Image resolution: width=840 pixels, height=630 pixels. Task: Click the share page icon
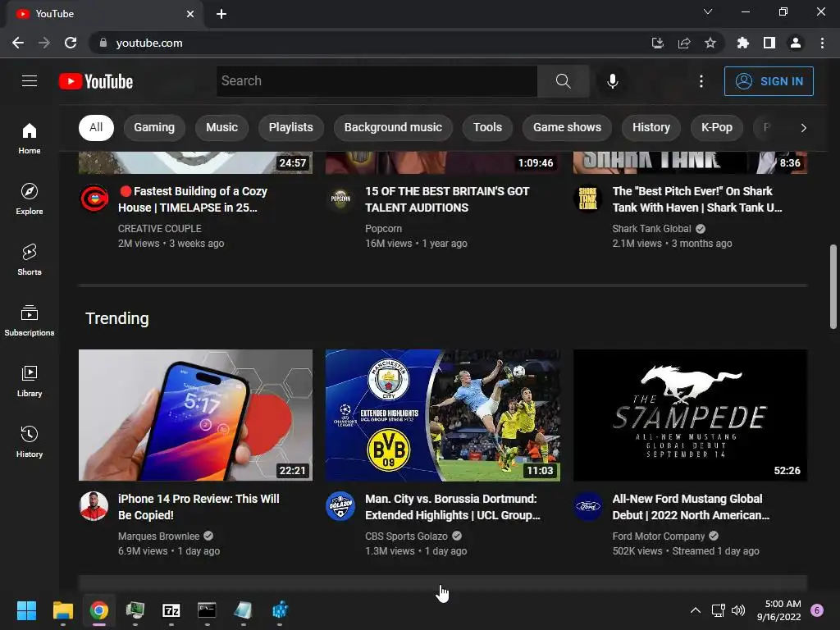684,43
